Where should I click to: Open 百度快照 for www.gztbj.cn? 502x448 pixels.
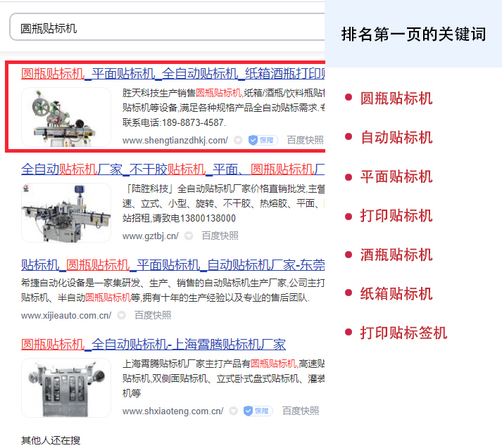coord(220,236)
